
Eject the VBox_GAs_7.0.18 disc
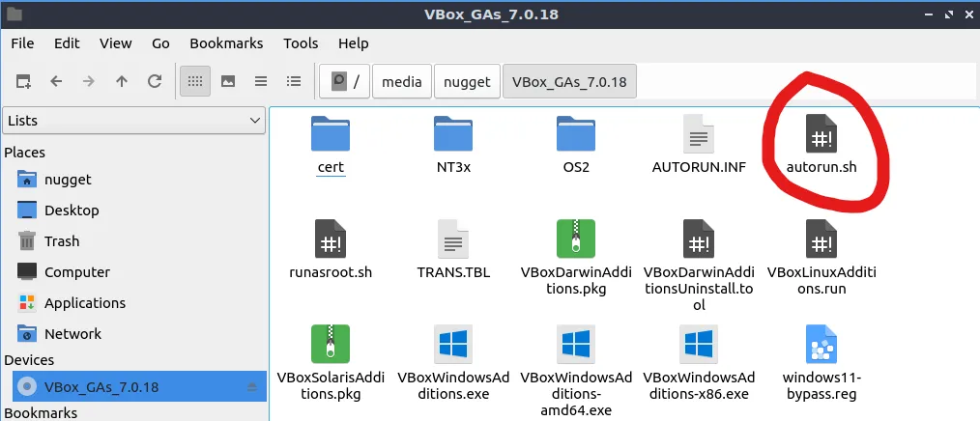tap(252, 387)
